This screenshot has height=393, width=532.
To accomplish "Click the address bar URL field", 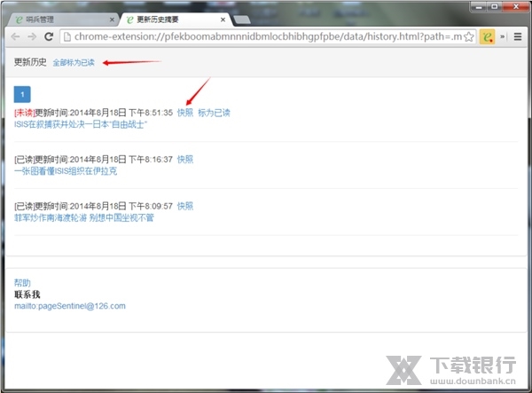I will click(266, 36).
